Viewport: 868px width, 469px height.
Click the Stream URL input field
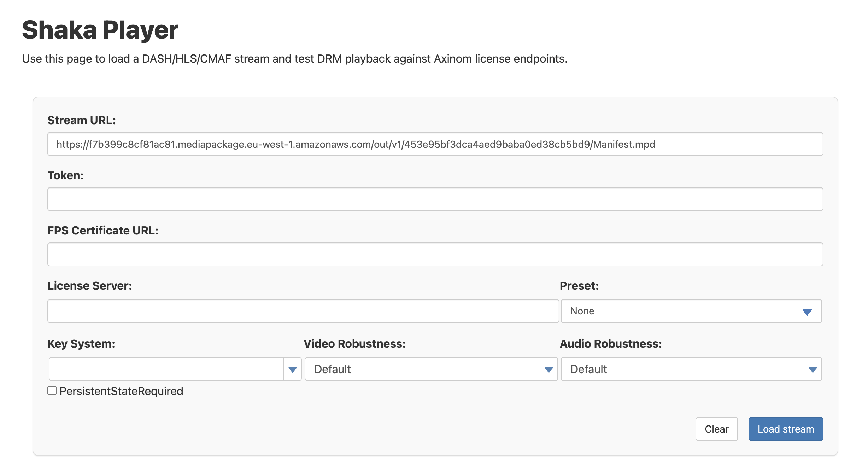(435, 144)
